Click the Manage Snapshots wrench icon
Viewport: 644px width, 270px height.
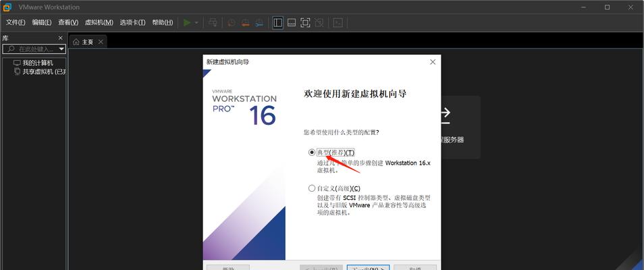(x=259, y=22)
